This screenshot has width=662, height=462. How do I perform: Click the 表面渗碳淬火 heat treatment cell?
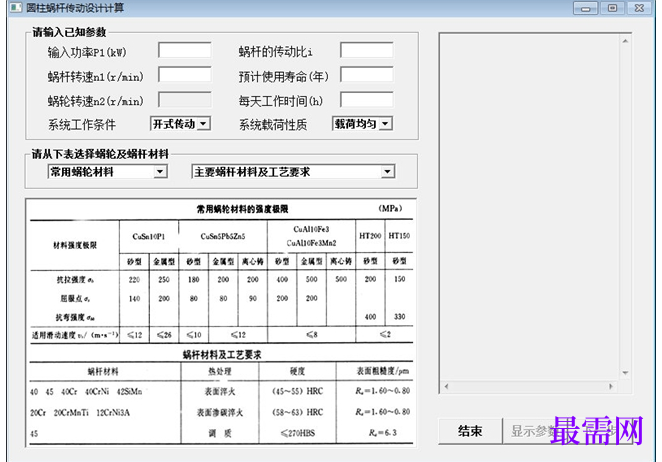pos(220,413)
